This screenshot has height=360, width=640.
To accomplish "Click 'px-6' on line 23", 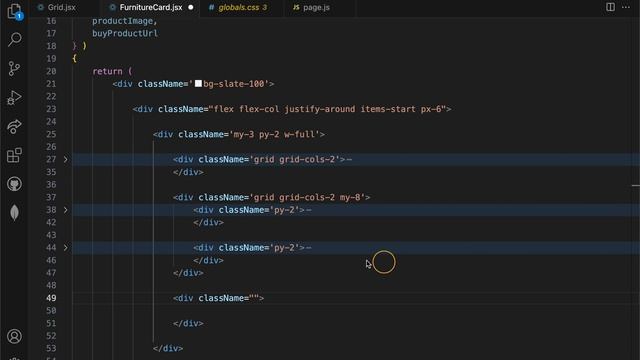I will [x=431, y=109].
